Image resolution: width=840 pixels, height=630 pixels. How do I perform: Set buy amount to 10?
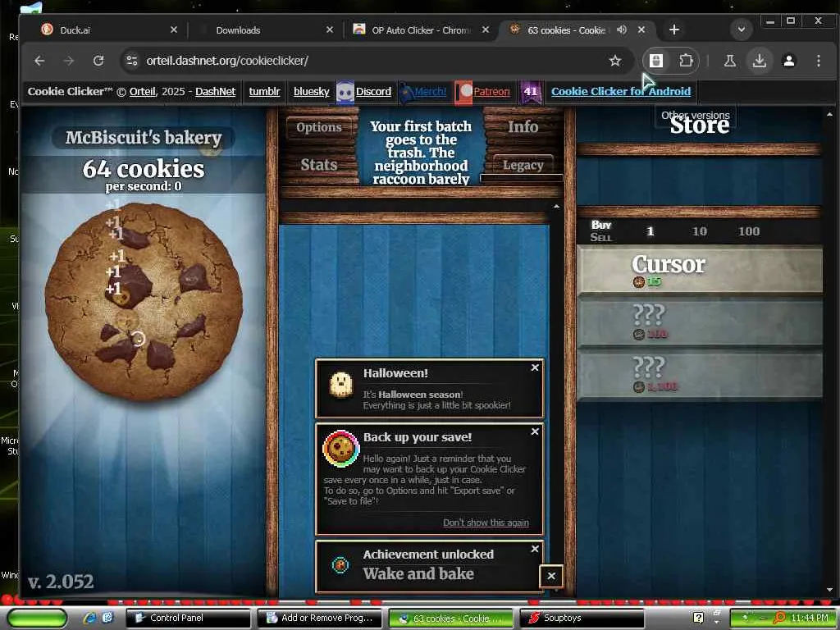tap(699, 231)
